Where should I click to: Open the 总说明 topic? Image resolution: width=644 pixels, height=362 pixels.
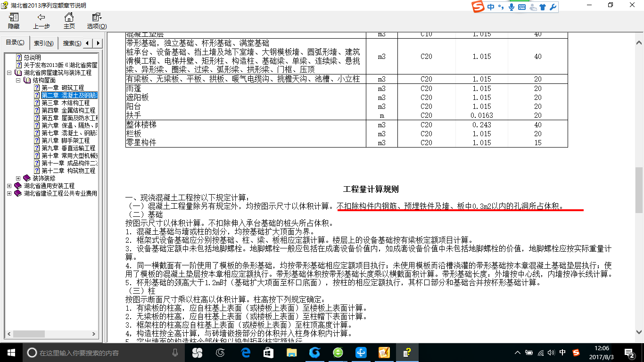pyautogui.click(x=32, y=58)
